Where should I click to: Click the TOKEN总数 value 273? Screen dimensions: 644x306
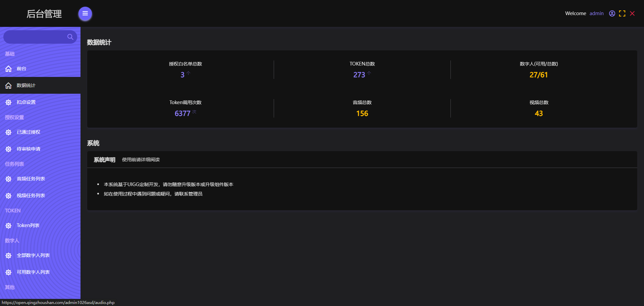359,75
